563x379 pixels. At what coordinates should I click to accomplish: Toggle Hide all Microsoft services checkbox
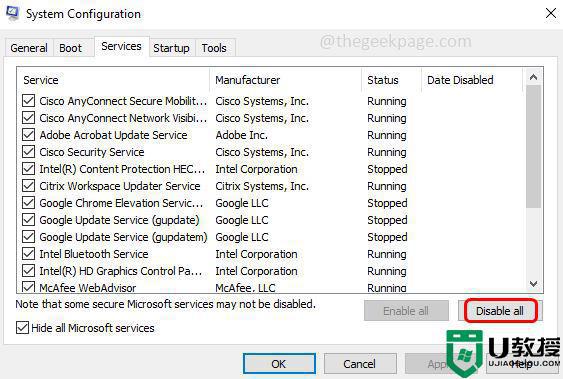22,328
